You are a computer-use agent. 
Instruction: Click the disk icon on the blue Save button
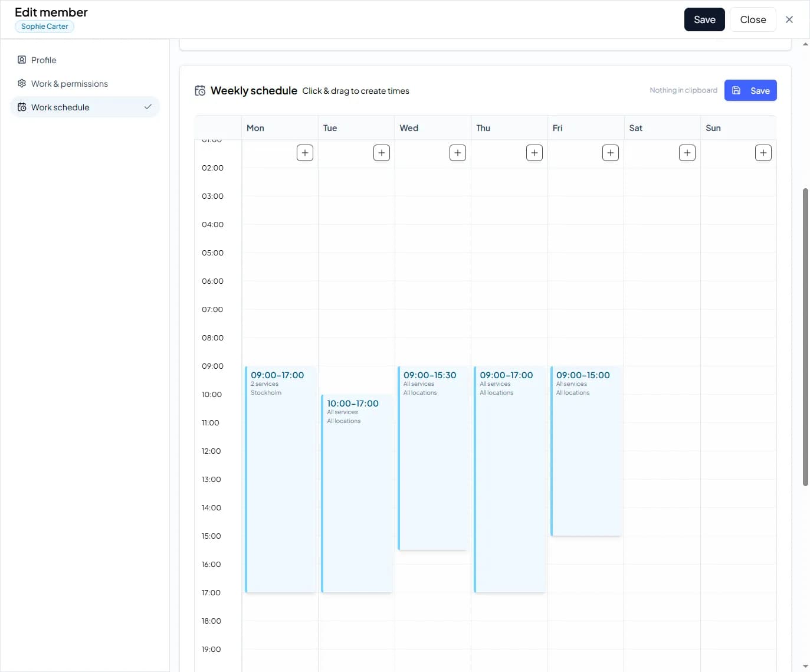point(736,90)
